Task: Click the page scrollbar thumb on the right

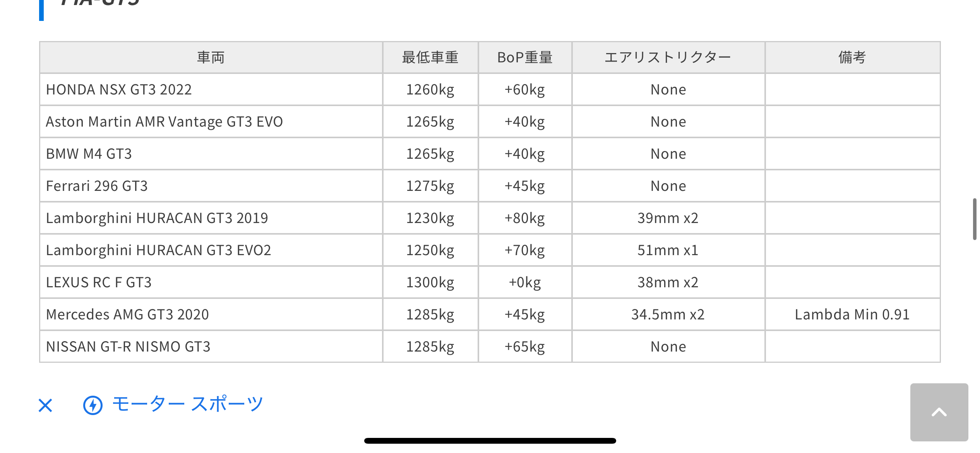Action: point(974,219)
